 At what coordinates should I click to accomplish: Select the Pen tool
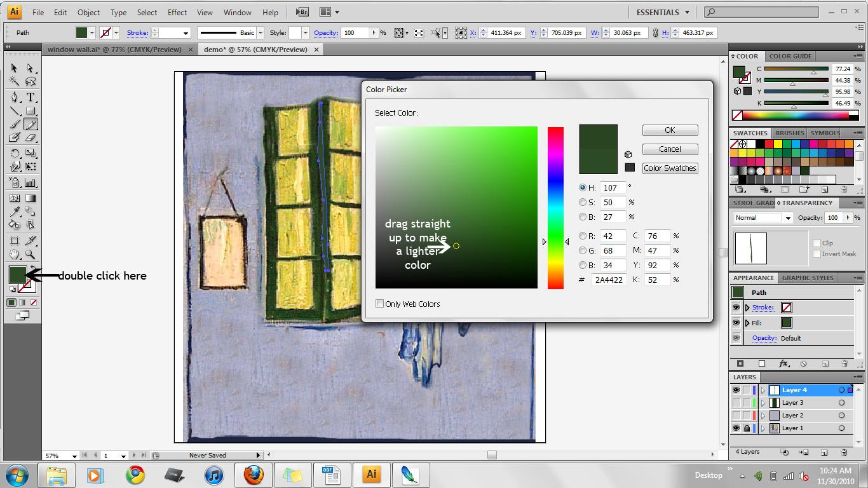(x=15, y=97)
